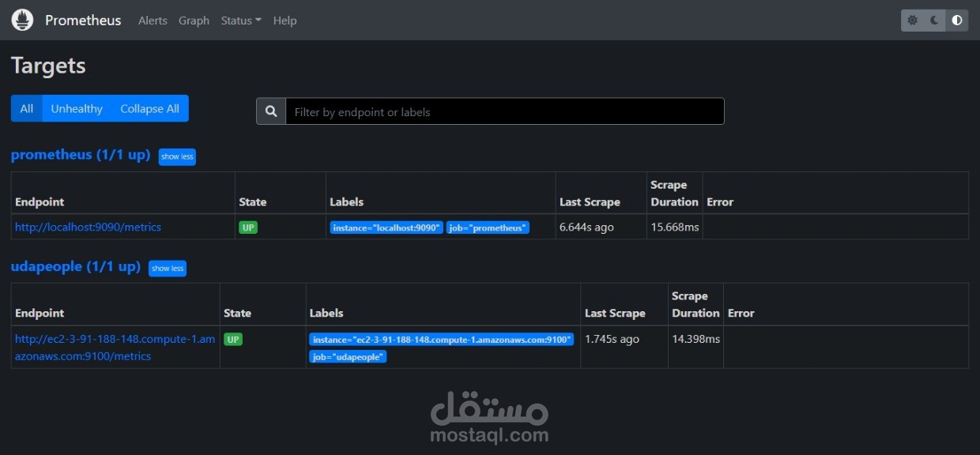
Task: Click the magnifier search icon
Action: point(271,111)
